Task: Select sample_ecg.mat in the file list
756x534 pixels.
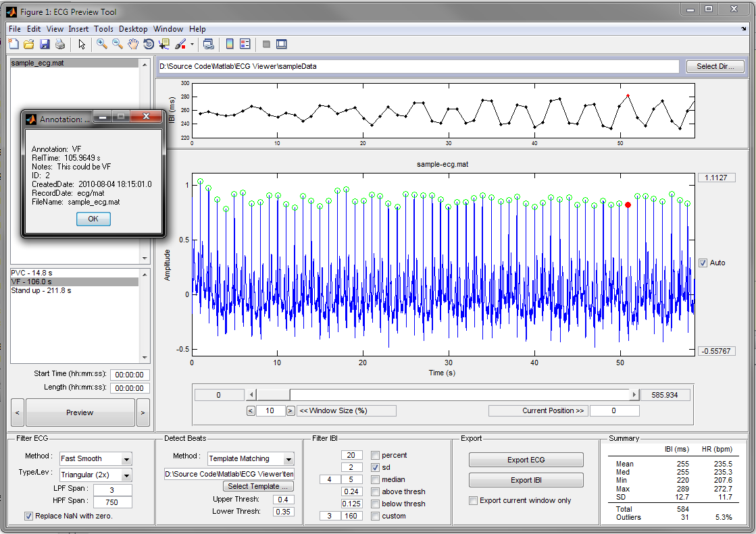Action: click(x=75, y=63)
